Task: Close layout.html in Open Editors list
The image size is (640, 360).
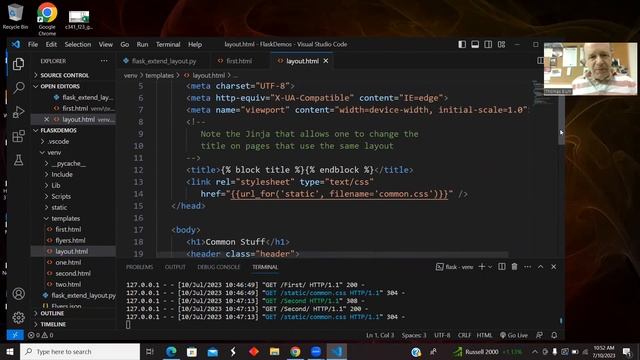Action: click(x=46, y=119)
